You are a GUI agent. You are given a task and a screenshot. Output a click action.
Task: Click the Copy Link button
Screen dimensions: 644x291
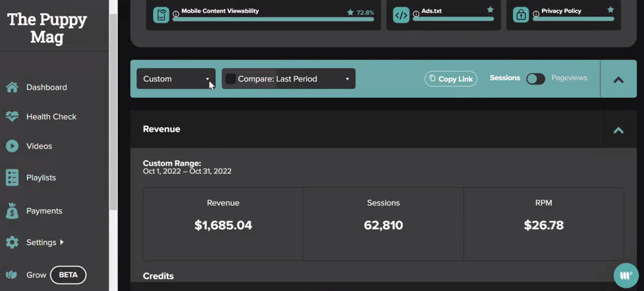pos(451,79)
